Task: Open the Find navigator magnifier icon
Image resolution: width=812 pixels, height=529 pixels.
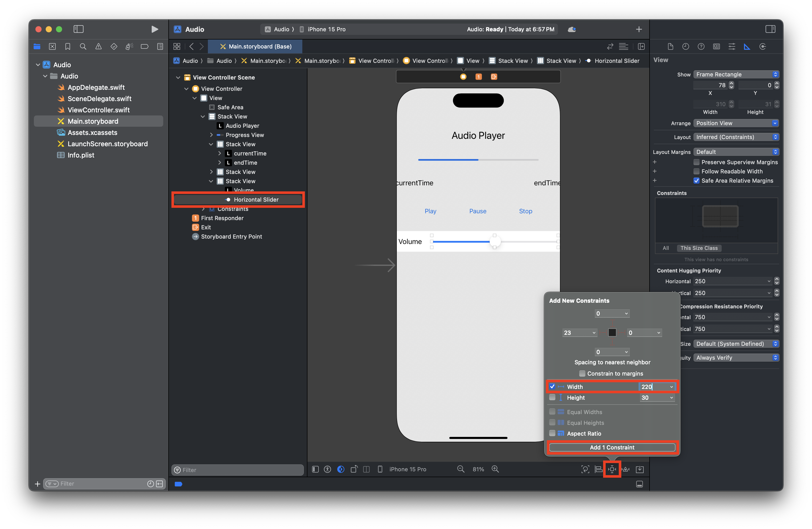Action: (x=83, y=47)
